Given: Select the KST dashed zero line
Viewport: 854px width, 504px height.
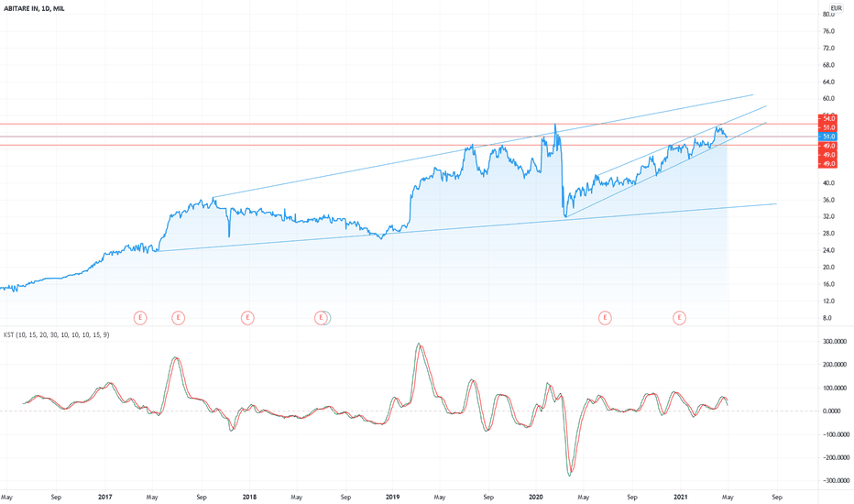Looking at the screenshot, I should [409, 411].
